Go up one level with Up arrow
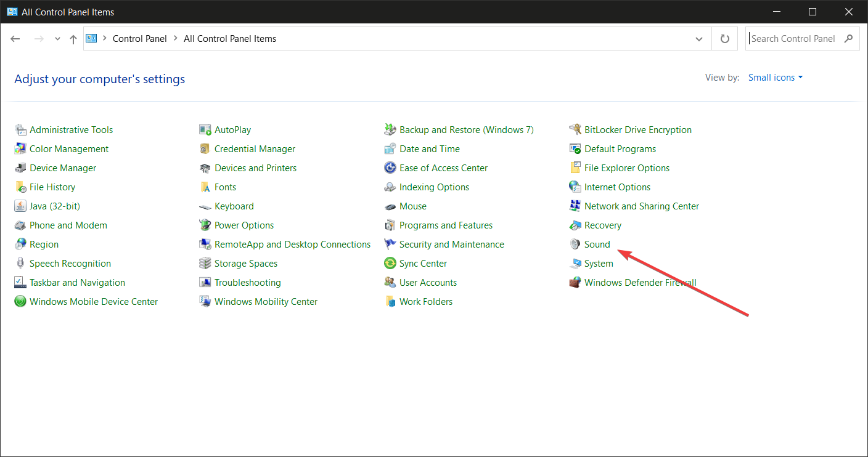 click(73, 39)
